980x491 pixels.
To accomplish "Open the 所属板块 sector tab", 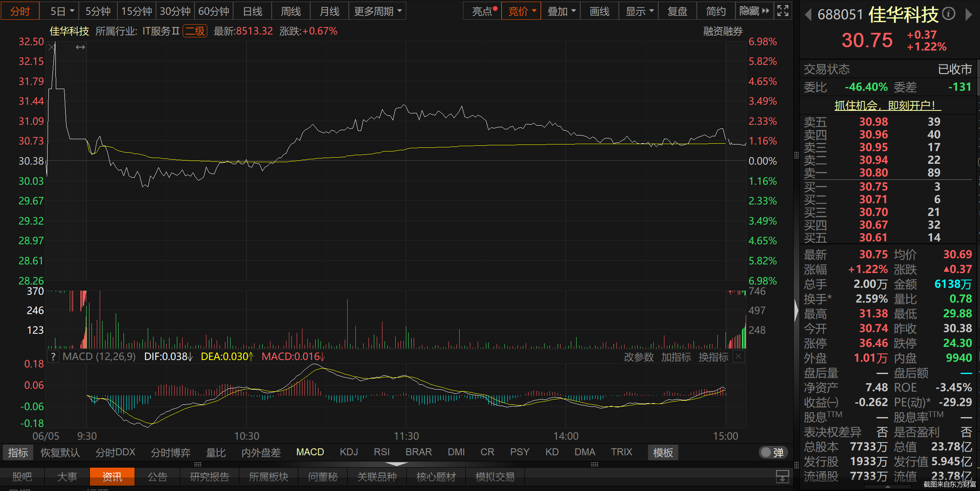I will (269, 477).
